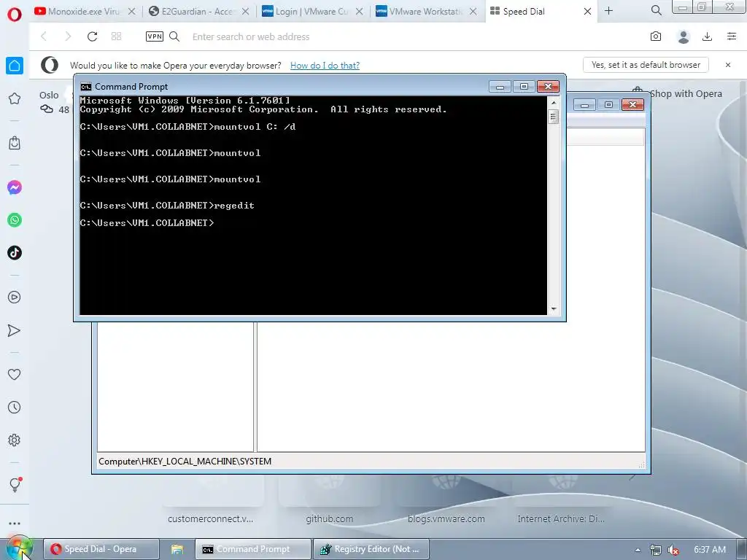The image size is (747, 560).
Task: Open Shop with Opera link
Action: point(686,94)
